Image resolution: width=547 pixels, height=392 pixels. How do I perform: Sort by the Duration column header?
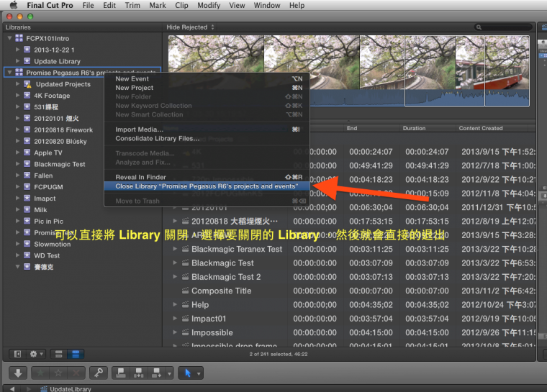pos(427,128)
